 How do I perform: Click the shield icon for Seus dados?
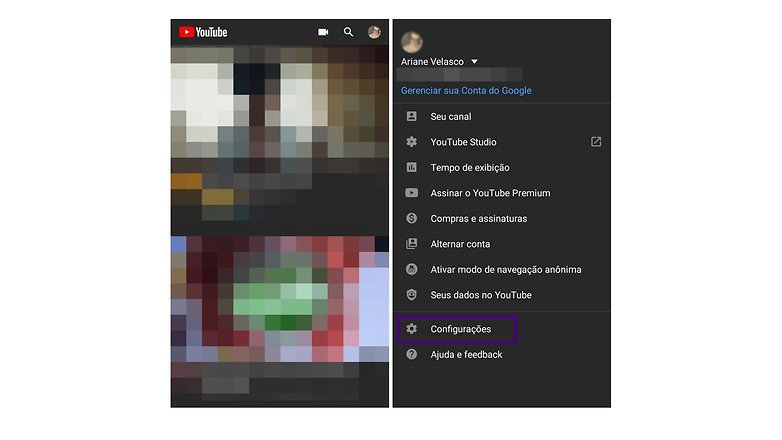(x=411, y=295)
